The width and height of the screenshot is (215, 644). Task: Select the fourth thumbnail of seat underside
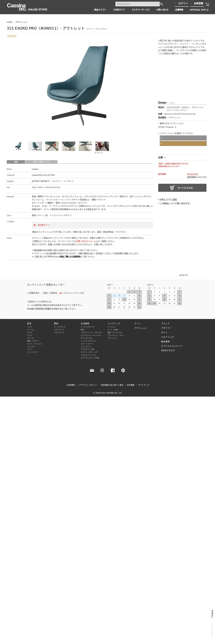69,146
